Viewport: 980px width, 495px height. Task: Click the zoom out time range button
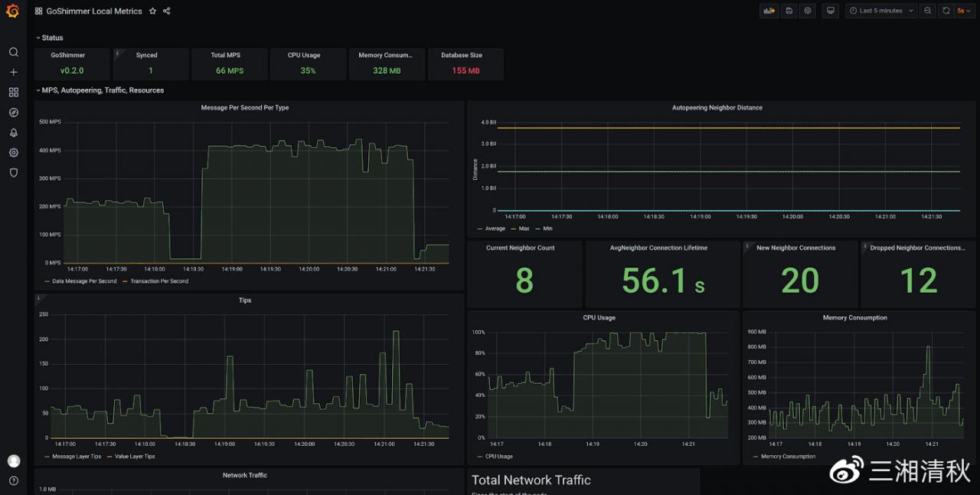point(928,11)
